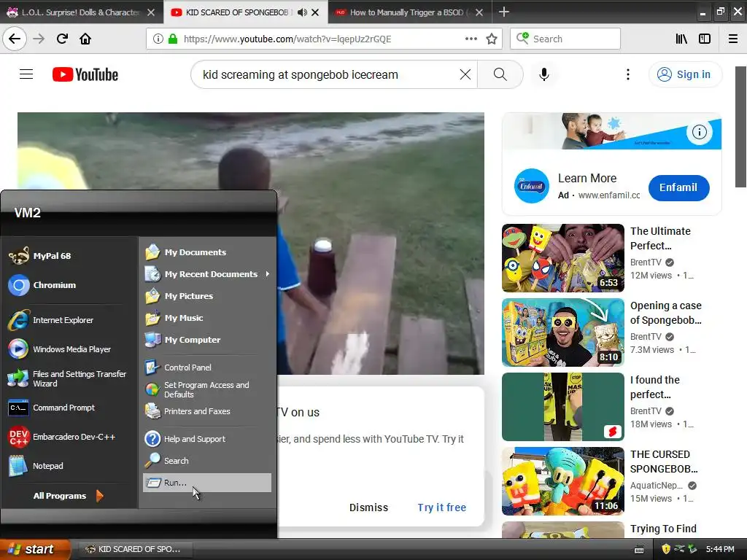Open My Computer
Image resolution: width=747 pixels, height=560 pixels.
tap(183, 340)
